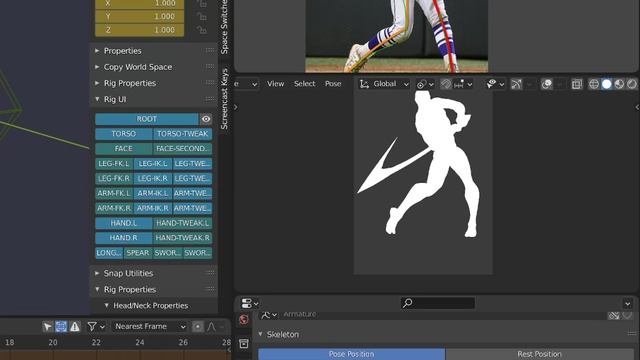Toggle the ROOT rig layer button

tap(147, 119)
